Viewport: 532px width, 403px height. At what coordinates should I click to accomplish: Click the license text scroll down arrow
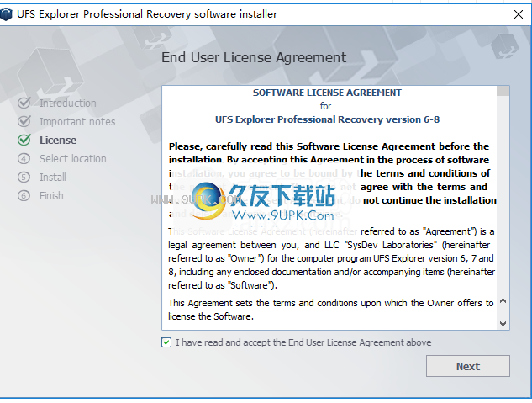(x=503, y=324)
